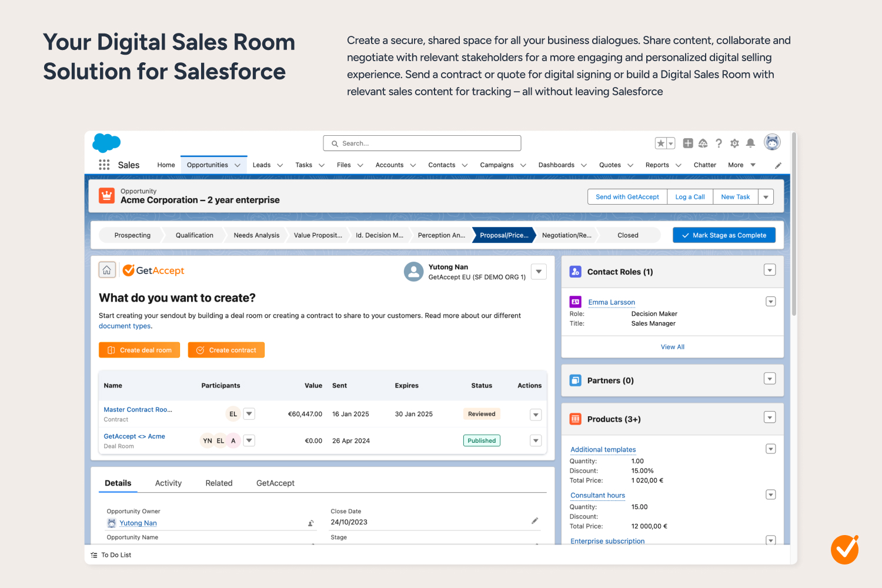Open the dropdown next to New Task
The image size is (882, 588).
coord(766,197)
